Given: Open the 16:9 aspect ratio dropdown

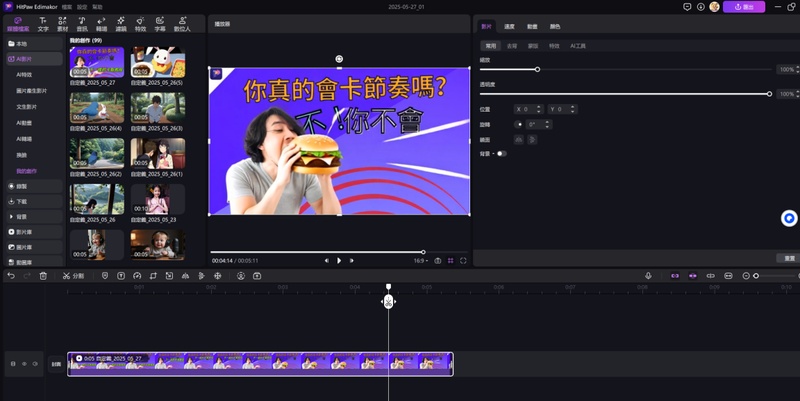Looking at the screenshot, I should click(420, 261).
